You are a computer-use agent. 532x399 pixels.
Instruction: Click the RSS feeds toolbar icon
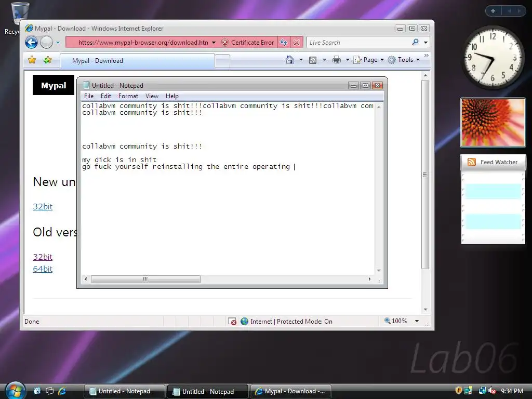point(313,60)
